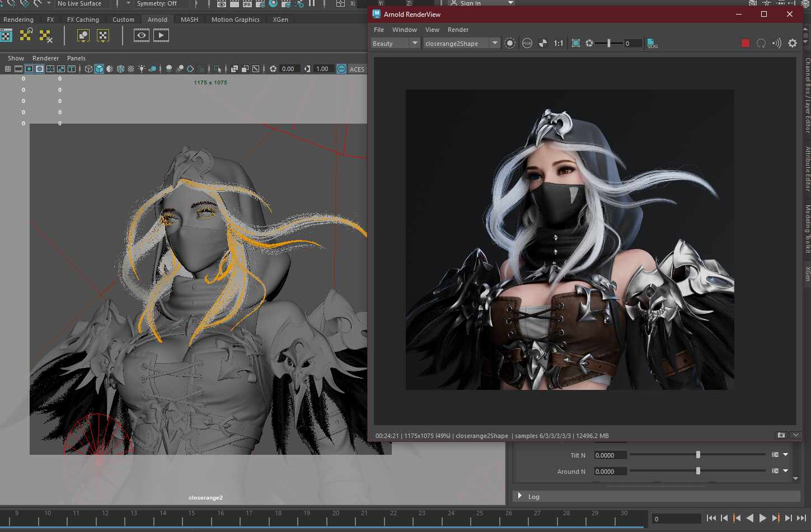Click the Arnold shelf play sequence icon
The width and height of the screenshot is (811, 532).
161,35
